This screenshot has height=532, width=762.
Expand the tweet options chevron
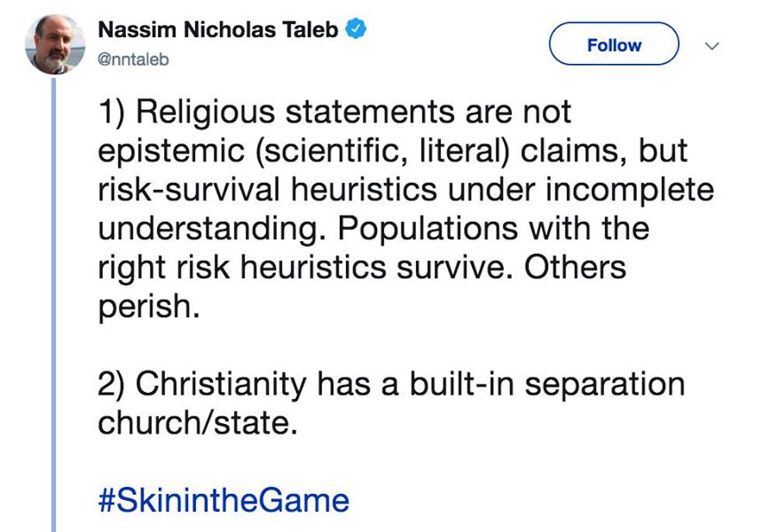coord(709,44)
